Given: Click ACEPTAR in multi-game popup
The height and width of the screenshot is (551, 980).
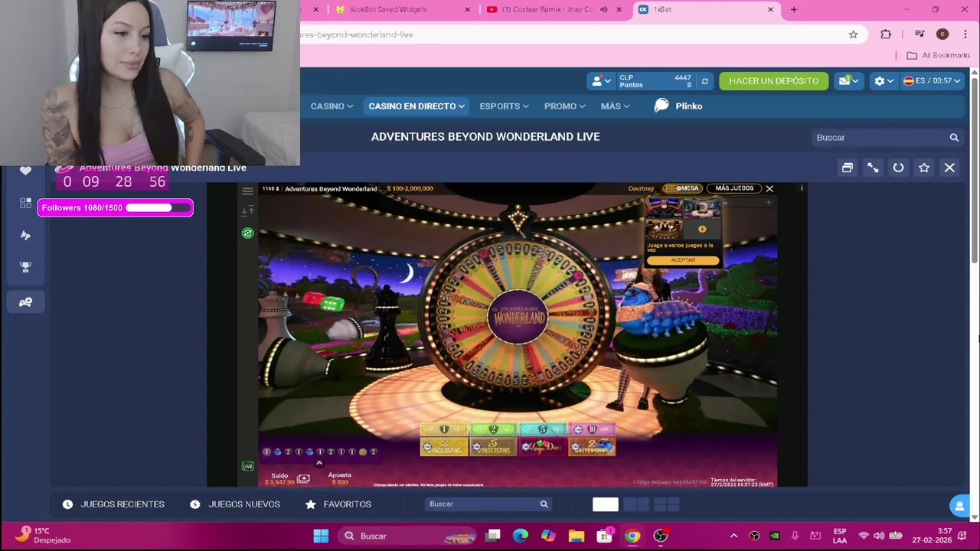Looking at the screenshot, I should click(683, 260).
